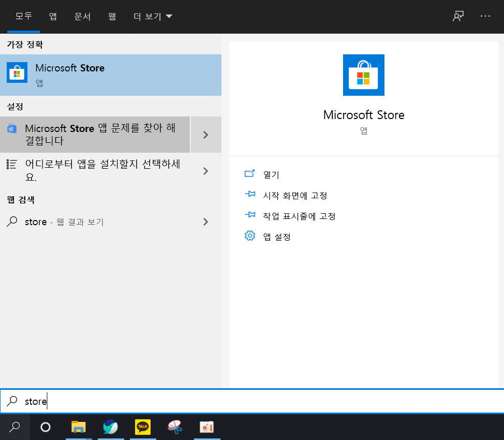Click the troubleshooter icon beside Microsoft Store 앱 문제를
504x440 pixels.
coord(12,128)
